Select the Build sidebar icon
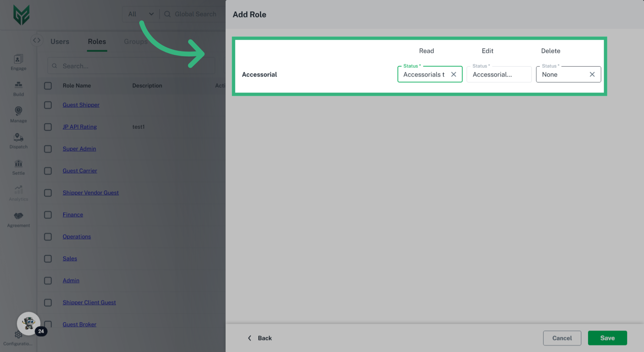Image resolution: width=644 pixels, height=352 pixels. point(18,88)
